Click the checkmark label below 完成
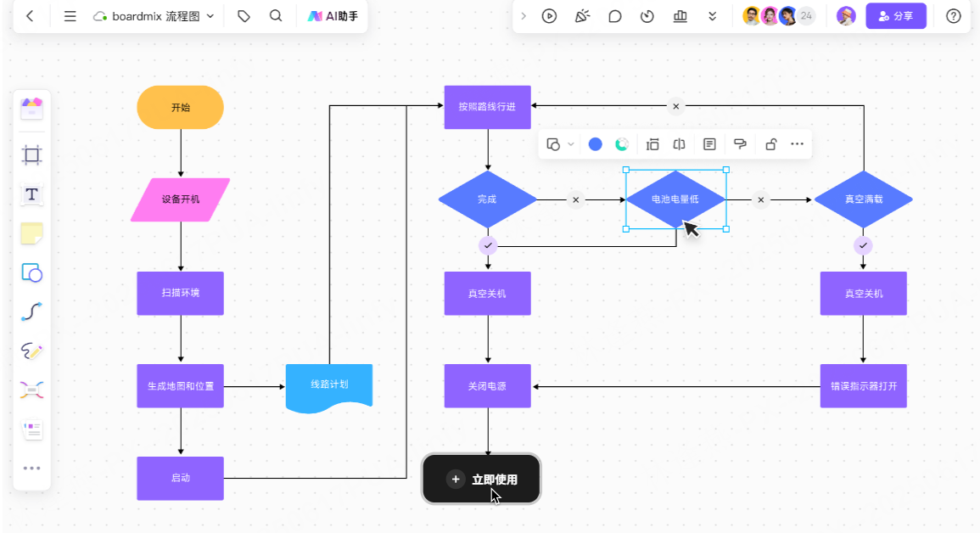Screen dimensions: 980x533 tap(488, 245)
